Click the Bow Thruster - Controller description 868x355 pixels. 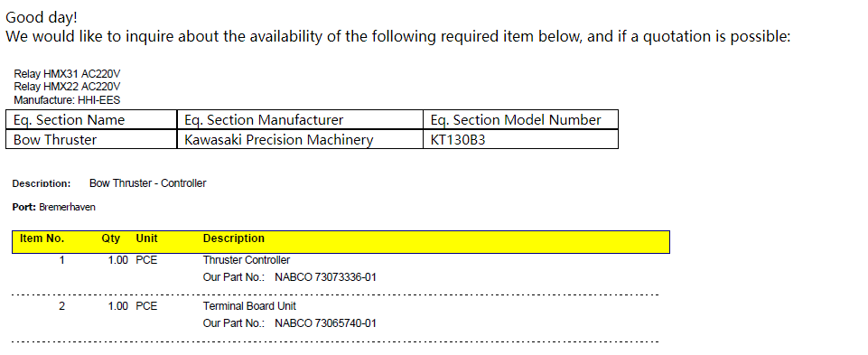pyautogui.click(x=148, y=183)
